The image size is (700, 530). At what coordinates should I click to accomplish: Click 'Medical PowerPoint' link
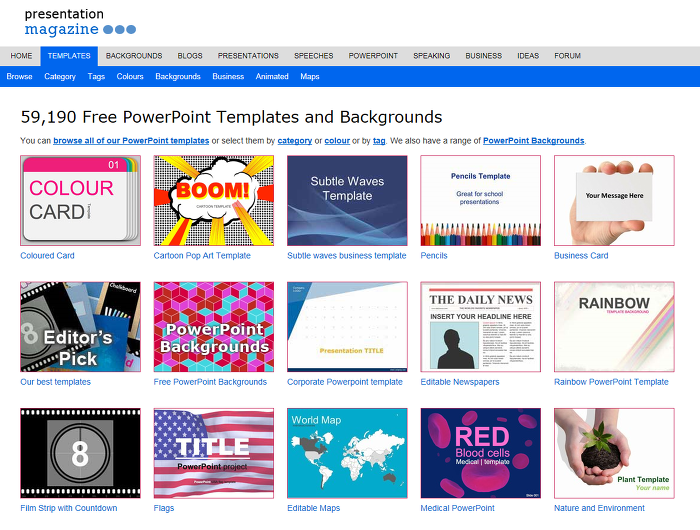458,508
